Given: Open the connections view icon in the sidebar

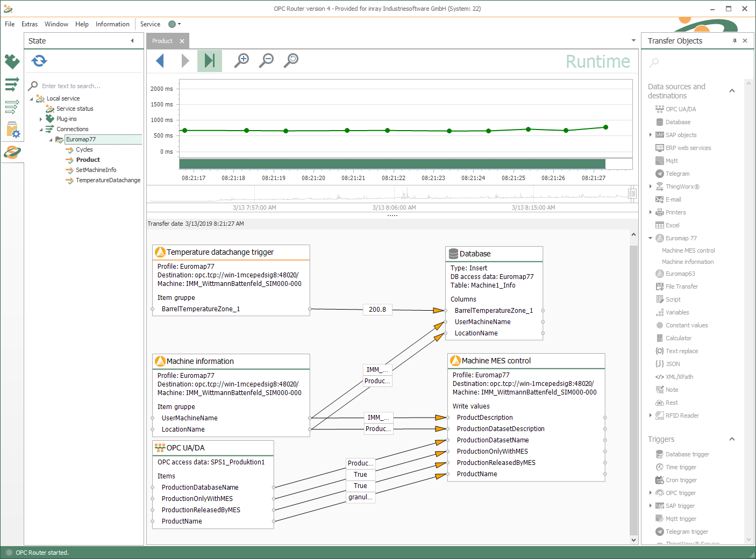Looking at the screenshot, I should point(12,84).
